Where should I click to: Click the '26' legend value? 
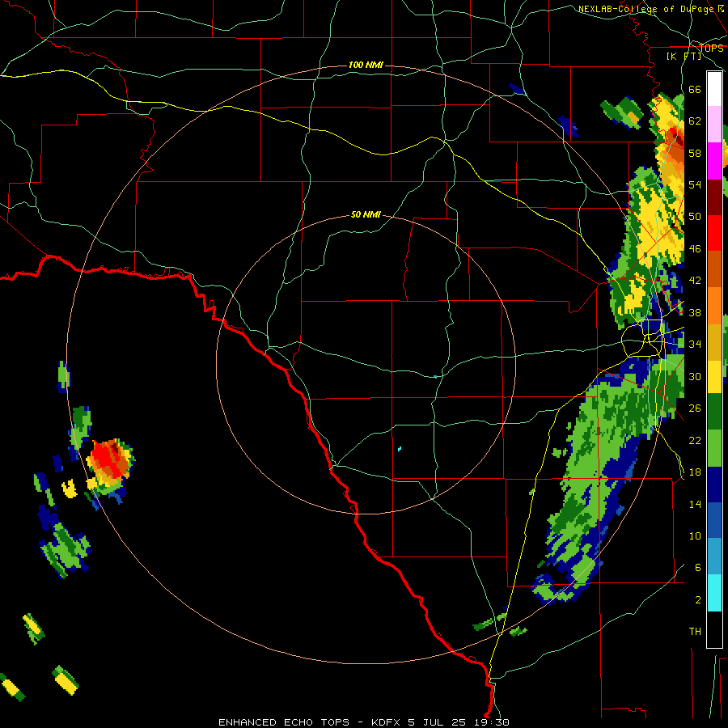pos(695,408)
